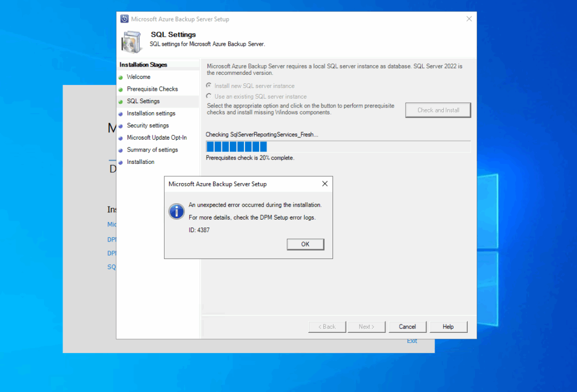The width and height of the screenshot is (577, 392).
Task: Click OK in the error dialog
Action: 305,244
